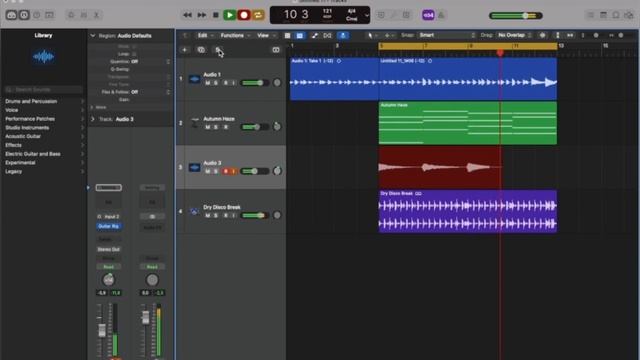Adjust the master volume slider in control bar
This screenshot has height=360, width=640.
click(516, 16)
